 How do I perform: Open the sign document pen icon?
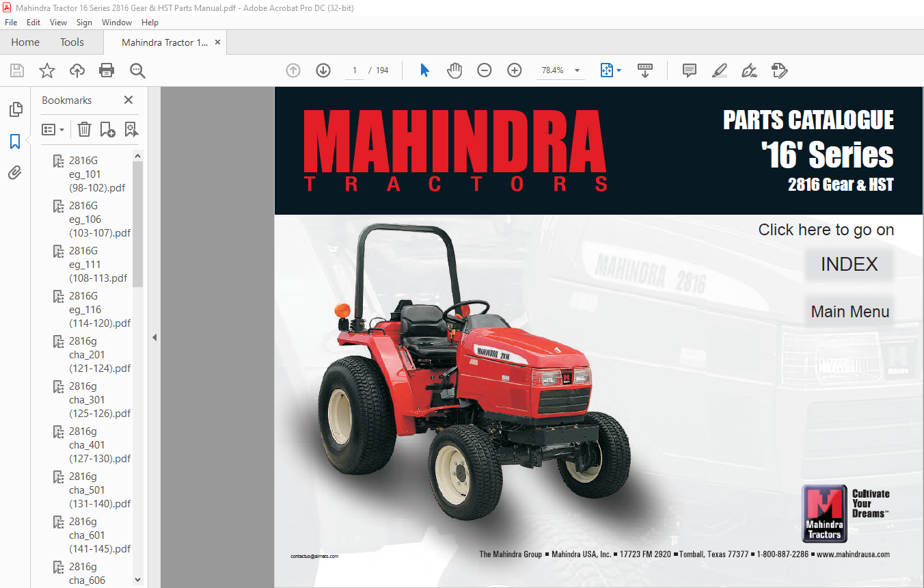pyautogui.click(x=749, y=70)
